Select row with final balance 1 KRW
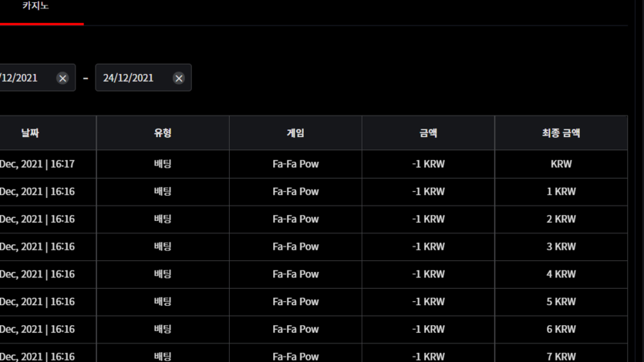Screen dimensions: 644x362 [314, 192]
